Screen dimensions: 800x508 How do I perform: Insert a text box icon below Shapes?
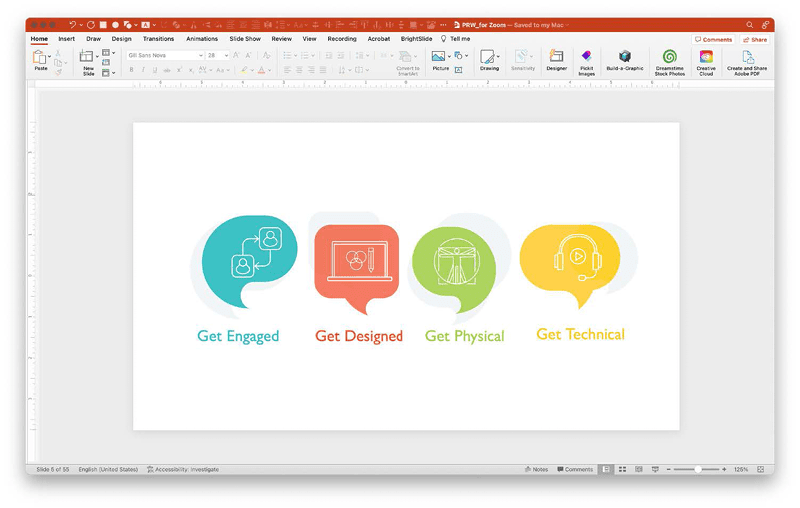coord(458,70)
